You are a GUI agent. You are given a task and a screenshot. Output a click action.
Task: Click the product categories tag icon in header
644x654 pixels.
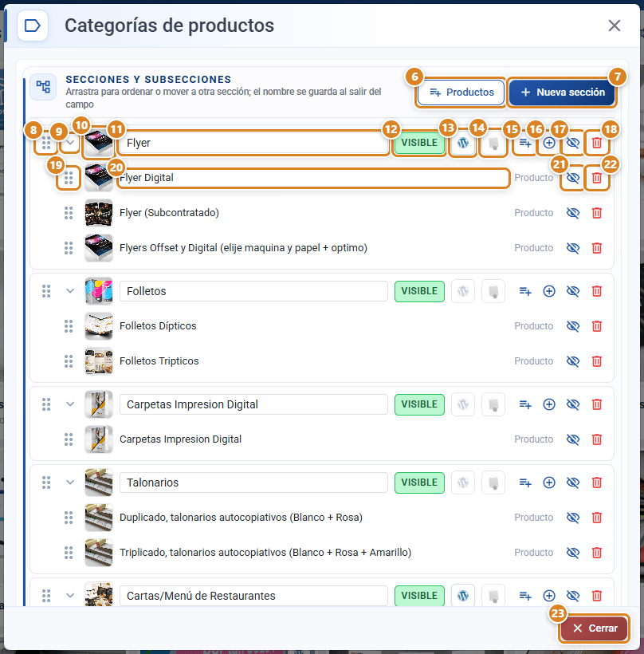(x=33, y=26)
